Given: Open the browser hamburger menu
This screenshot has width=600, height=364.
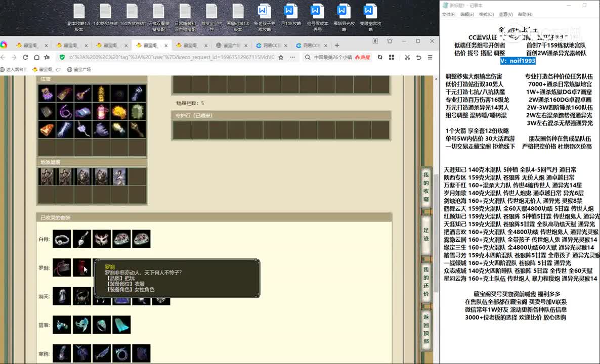Looking at the screenshot, I should pyautogui.click(x=430, y=57).
